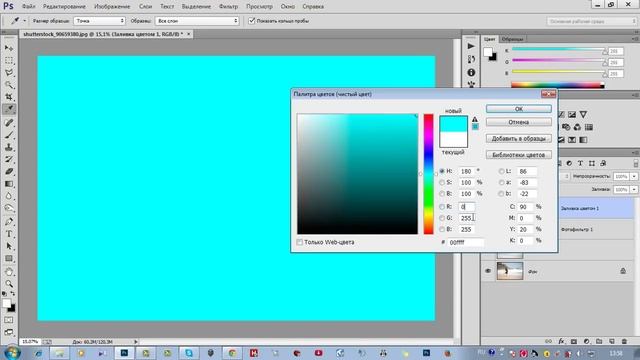
Task: Enable the Только Web-цвета checkbox
Action: (x=300, y=242)
